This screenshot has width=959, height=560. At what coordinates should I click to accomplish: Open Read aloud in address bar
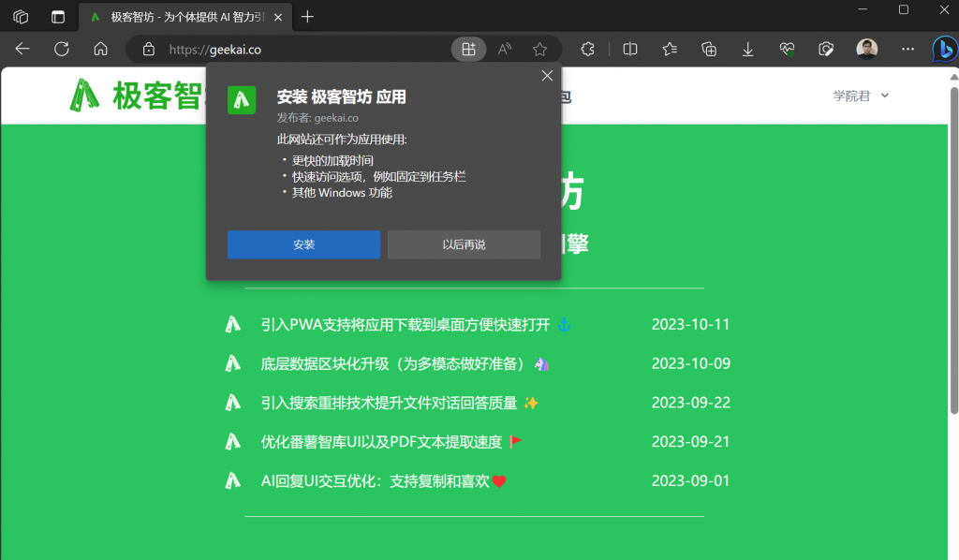[505, 50]
